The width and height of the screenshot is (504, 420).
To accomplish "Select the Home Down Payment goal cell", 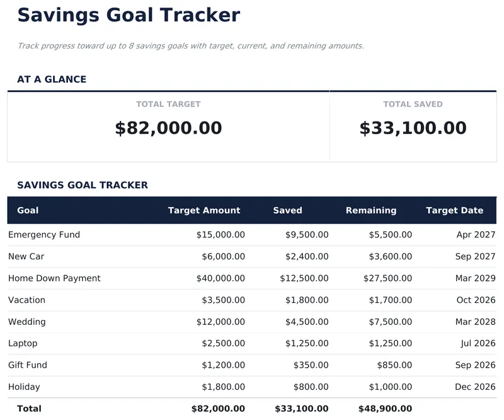I will [x=54, y=278].
